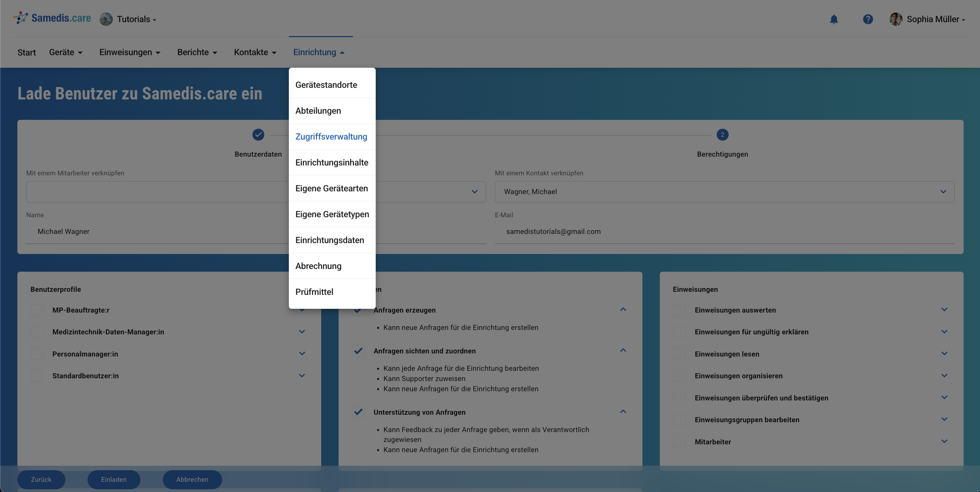
Task: Expand the Personalmanager:in profile details
Action: 302,354
